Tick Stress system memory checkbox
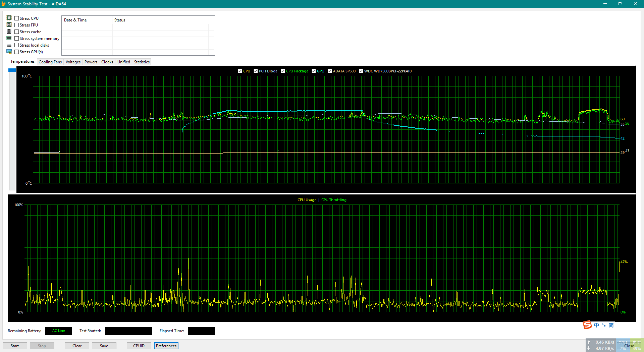Viewport: 644px width, 352px height. pos(17,39)
